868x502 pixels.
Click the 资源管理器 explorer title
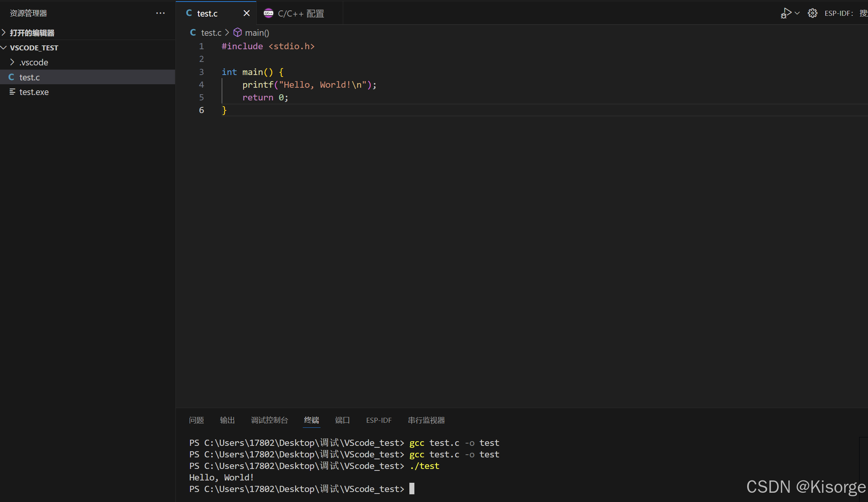tap(28, 13)
